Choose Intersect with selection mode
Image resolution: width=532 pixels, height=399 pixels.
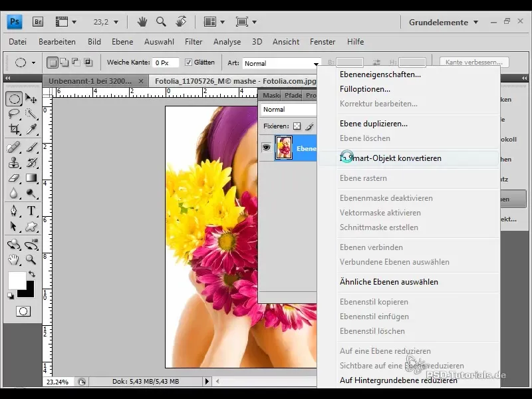[88, 63]
